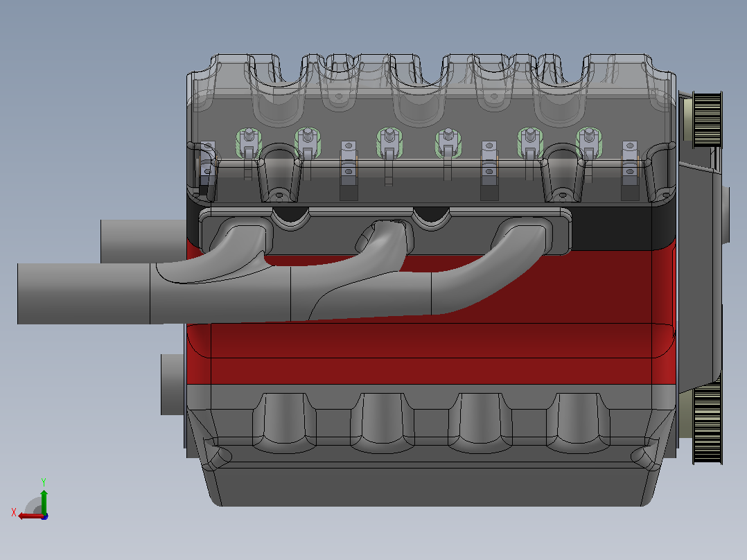Click the blue Z axis dot on the triad

point(45,516)
